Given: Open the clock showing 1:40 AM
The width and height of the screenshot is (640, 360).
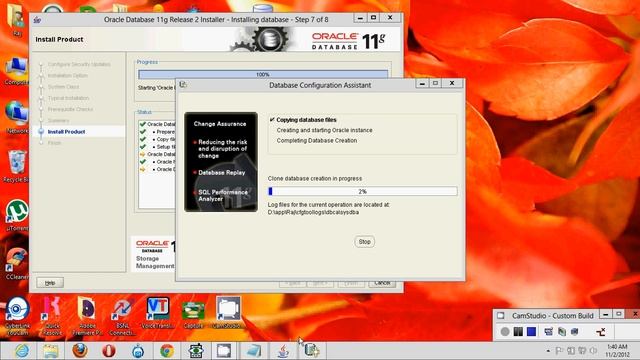Looking at the screenshot, I should click(617, 351).
